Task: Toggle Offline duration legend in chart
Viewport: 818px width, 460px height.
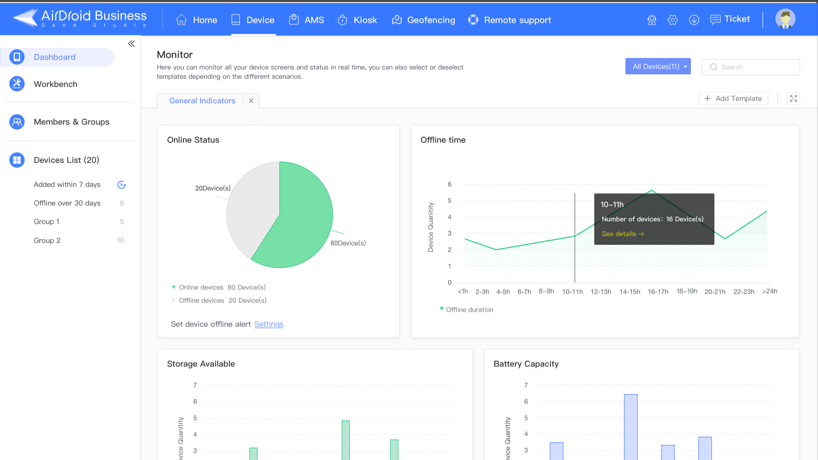Action: (466, 310)
